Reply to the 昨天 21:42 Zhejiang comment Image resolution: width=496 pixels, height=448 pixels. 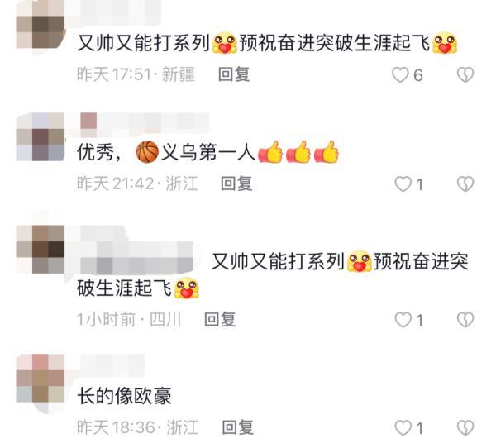(x=236, y=183)
